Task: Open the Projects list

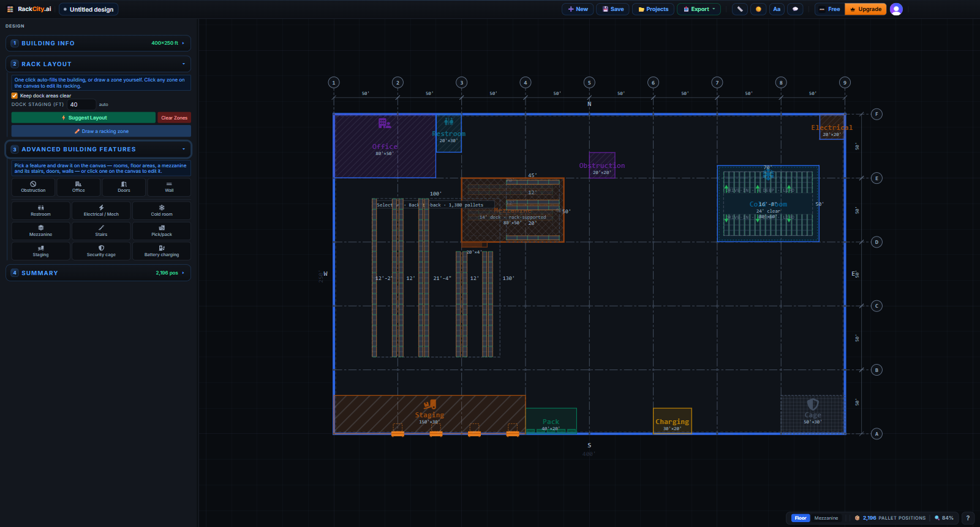Action: coord(653,9)
